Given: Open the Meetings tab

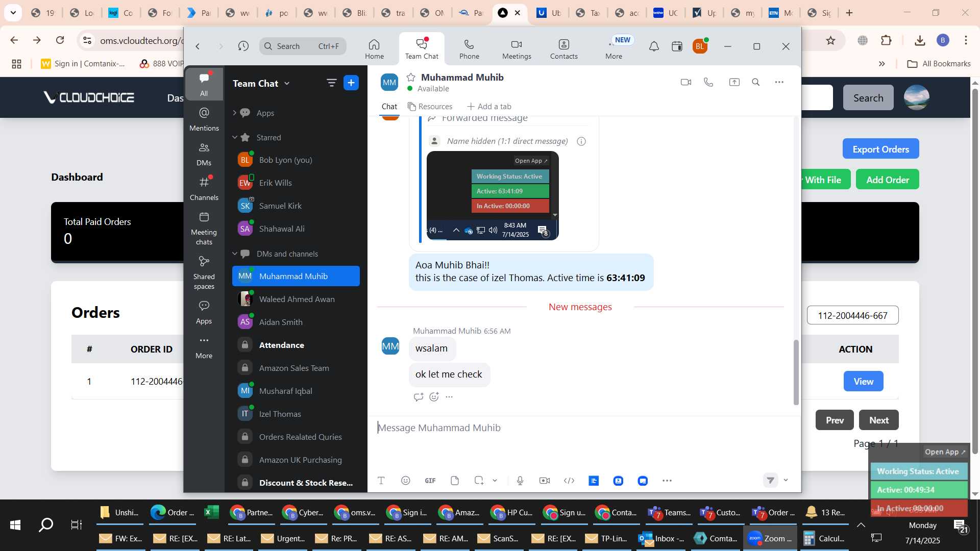Looking at the screenshot, I should point(517,49).
